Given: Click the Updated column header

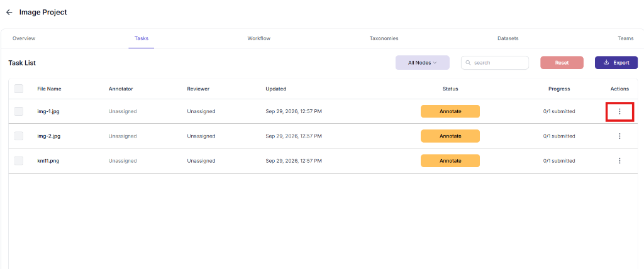Looking at the screenshot, I should tap(276, 89).
